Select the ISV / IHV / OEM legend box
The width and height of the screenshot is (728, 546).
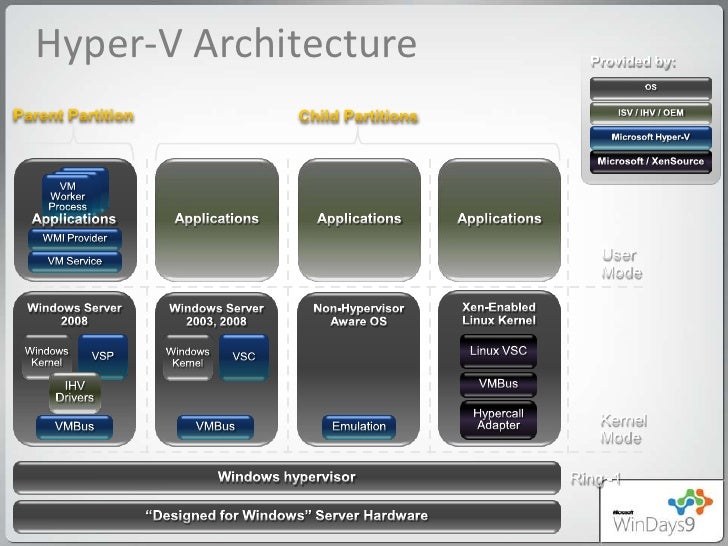(650, 113)
